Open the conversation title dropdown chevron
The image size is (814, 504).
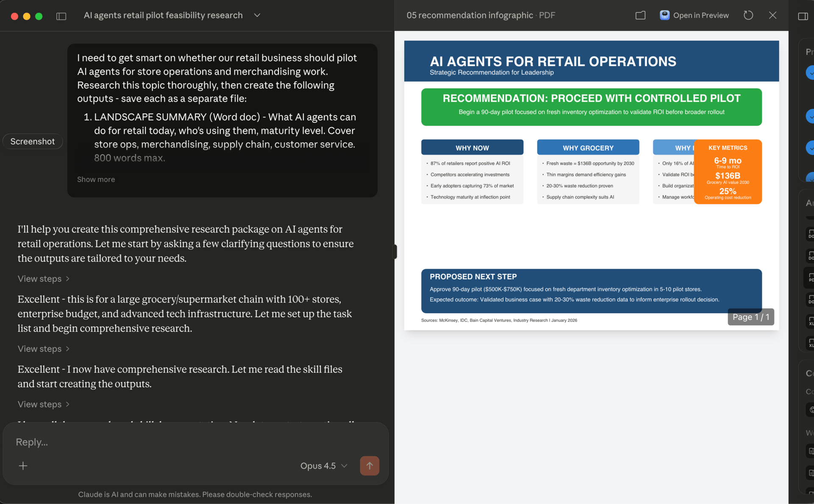[257, 15]
